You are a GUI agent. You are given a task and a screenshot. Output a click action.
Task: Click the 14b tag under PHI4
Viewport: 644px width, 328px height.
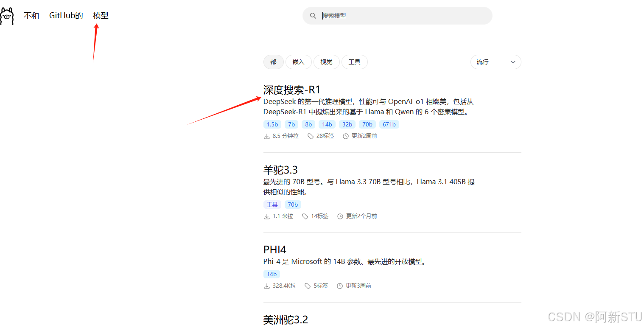pos(272,274)
